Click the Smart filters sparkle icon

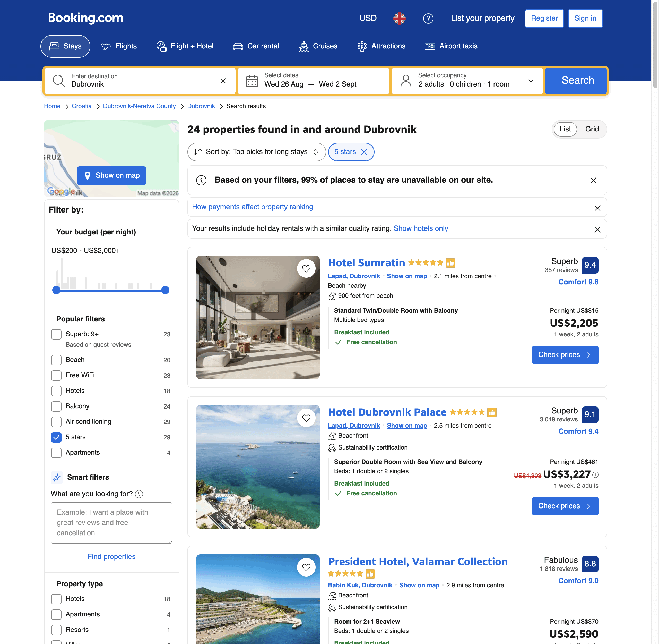(x=57, y=477)
